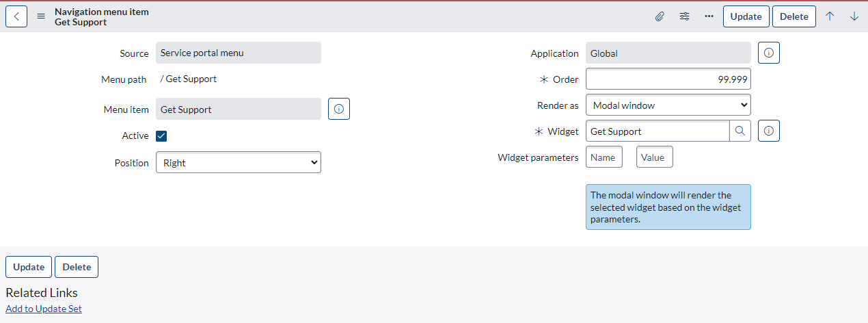The width and height of the screenshot is (868, 323).
Task: Open the paperclip attachments icon
Action: click(660, 16)
